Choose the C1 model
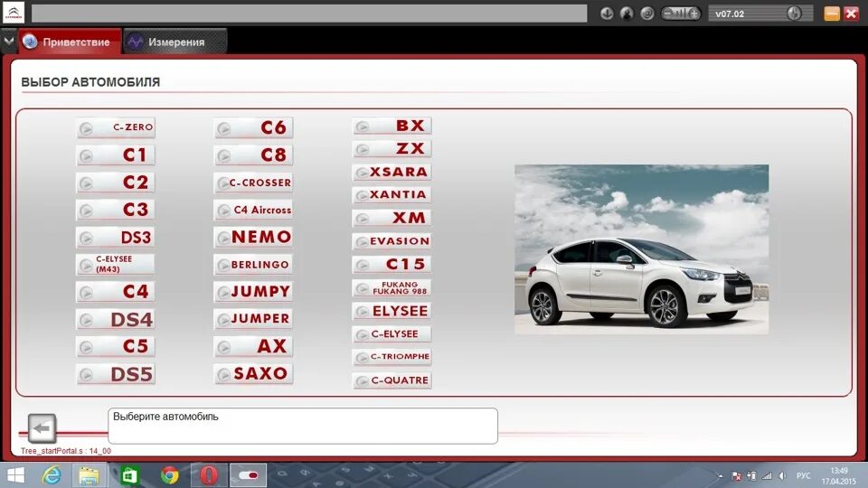 coord(116,155)
